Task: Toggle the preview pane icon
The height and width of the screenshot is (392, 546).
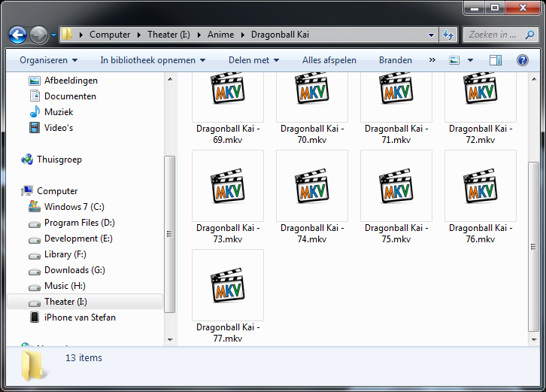Action: tap(495, 60)
